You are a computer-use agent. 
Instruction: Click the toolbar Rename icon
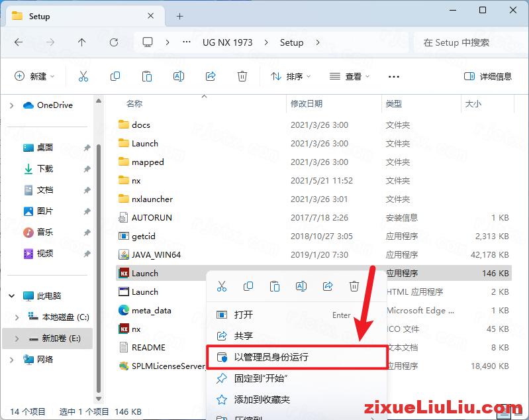coord(179,76)
